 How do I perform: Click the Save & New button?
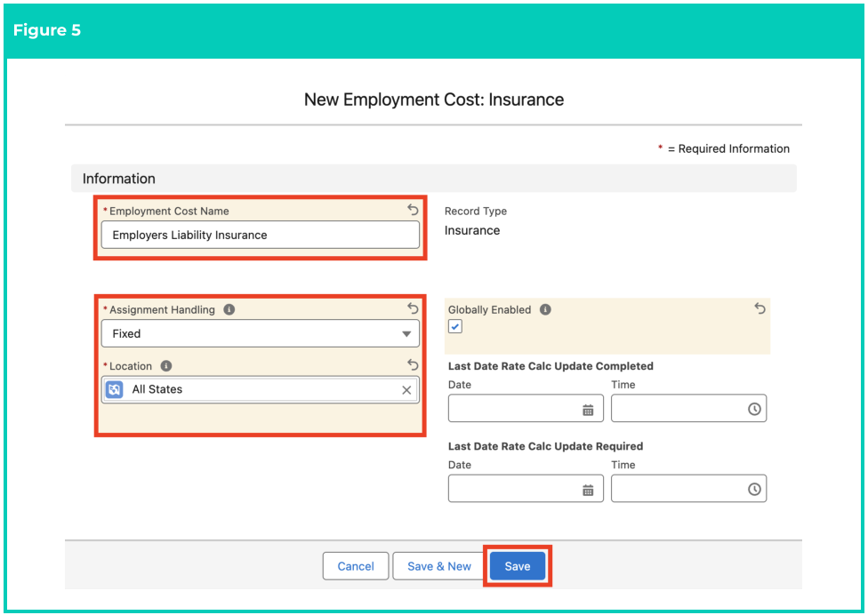coord(439,566)
